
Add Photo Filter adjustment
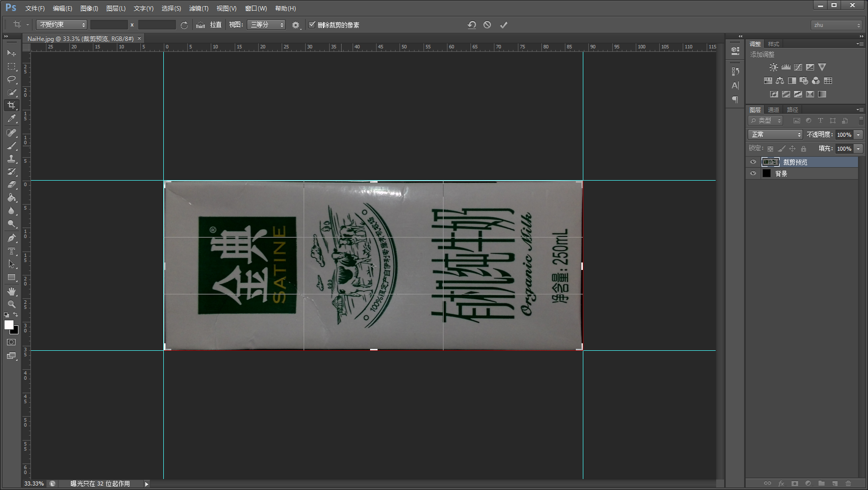pos(804,80)
